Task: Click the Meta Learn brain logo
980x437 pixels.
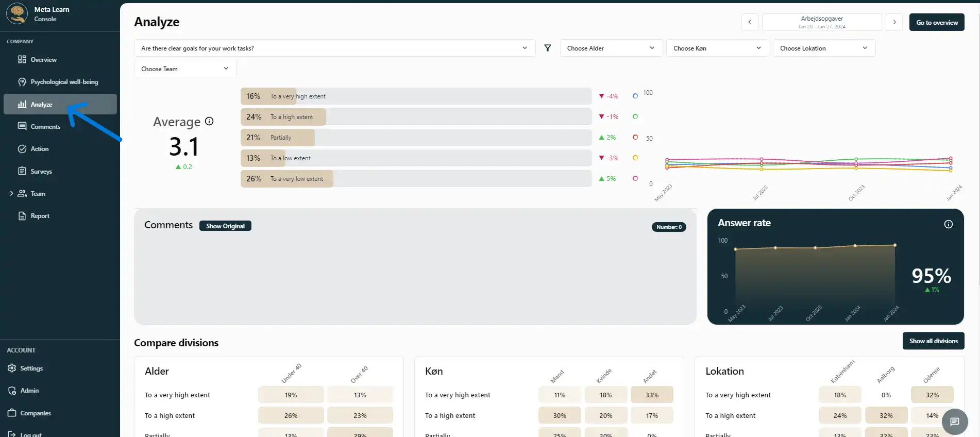Action: (17, 14)
